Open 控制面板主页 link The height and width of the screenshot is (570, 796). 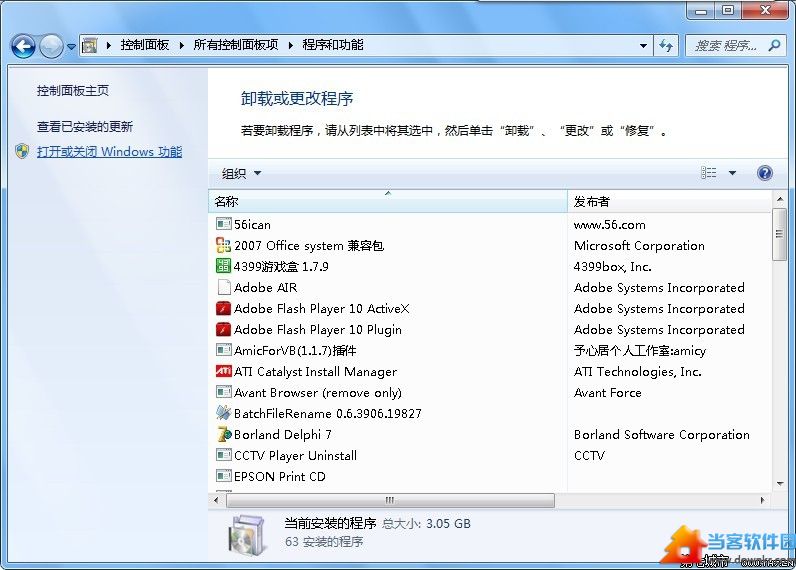tap(73, 91)
